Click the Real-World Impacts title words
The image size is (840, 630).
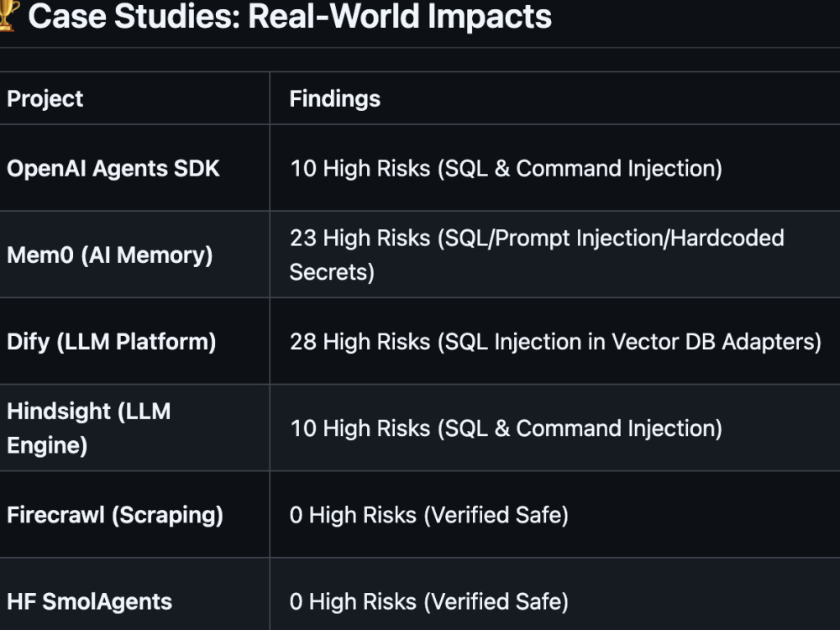tap(400, 16)
